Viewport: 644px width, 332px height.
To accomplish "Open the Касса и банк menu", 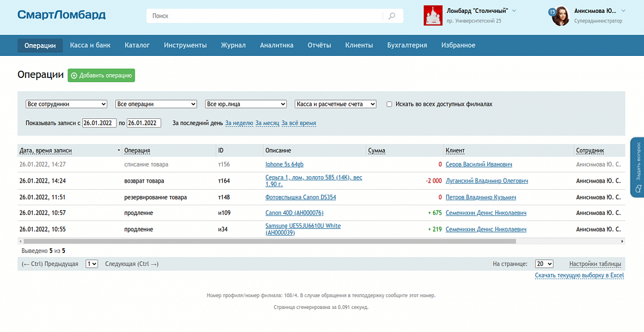I will coord(90,45).
